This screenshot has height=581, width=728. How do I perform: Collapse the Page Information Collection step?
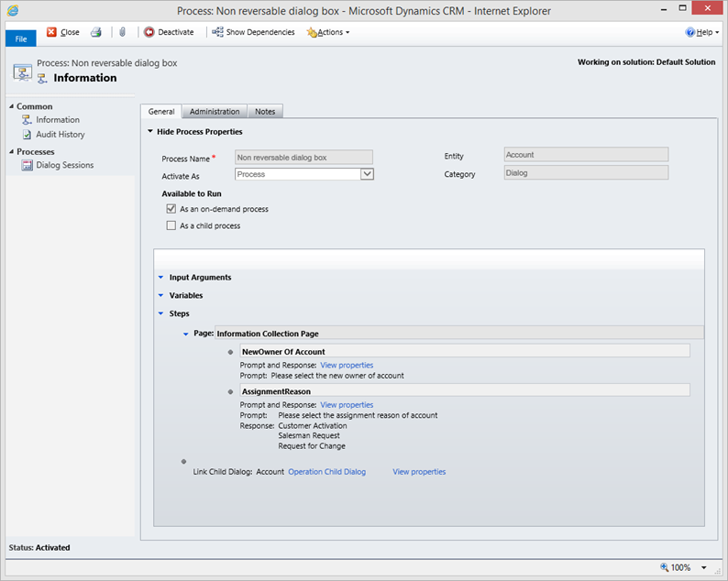pos(186,334)
